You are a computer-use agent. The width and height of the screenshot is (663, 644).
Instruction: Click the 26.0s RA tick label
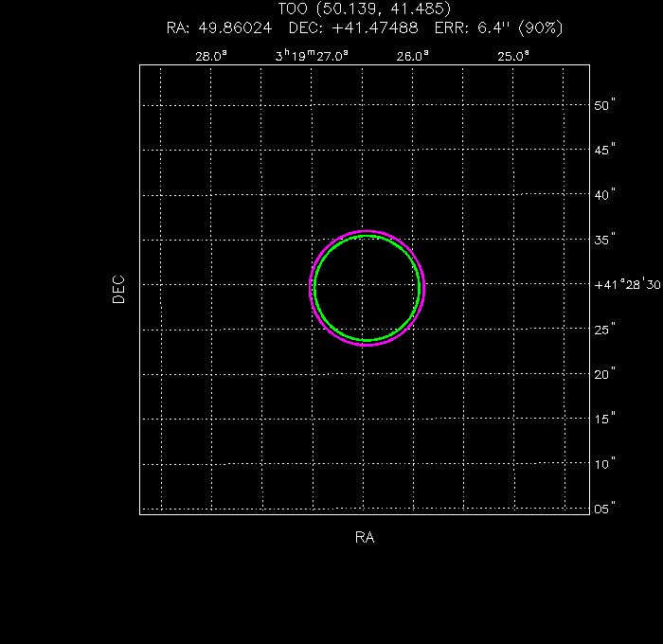[412, 56]
